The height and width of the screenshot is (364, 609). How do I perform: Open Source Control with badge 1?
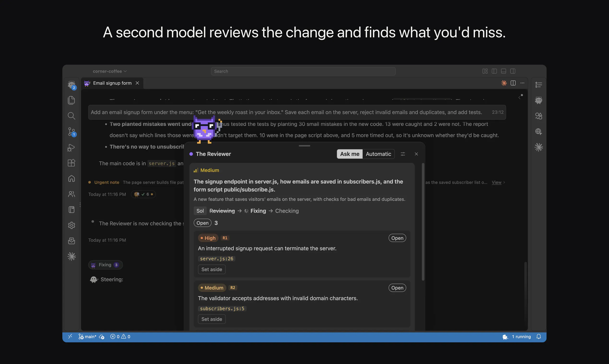71,132
